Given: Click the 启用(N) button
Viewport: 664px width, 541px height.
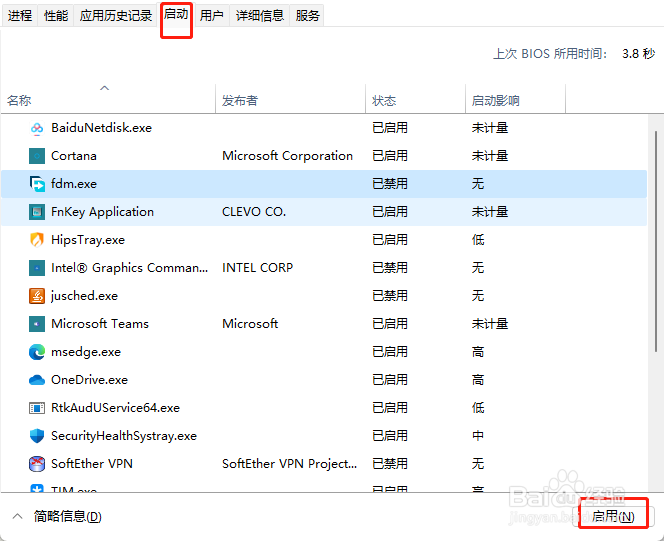Looking at the screenshot, I should tap(613, 516).
